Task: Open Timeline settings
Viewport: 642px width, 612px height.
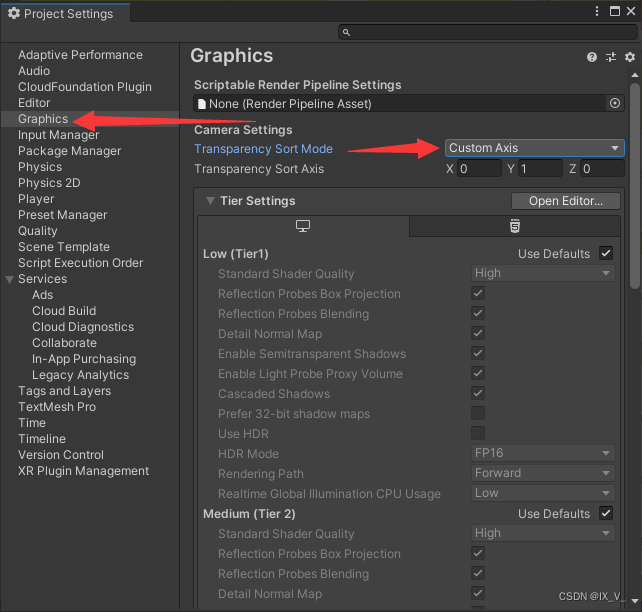Action: click(x=42, y=438)
